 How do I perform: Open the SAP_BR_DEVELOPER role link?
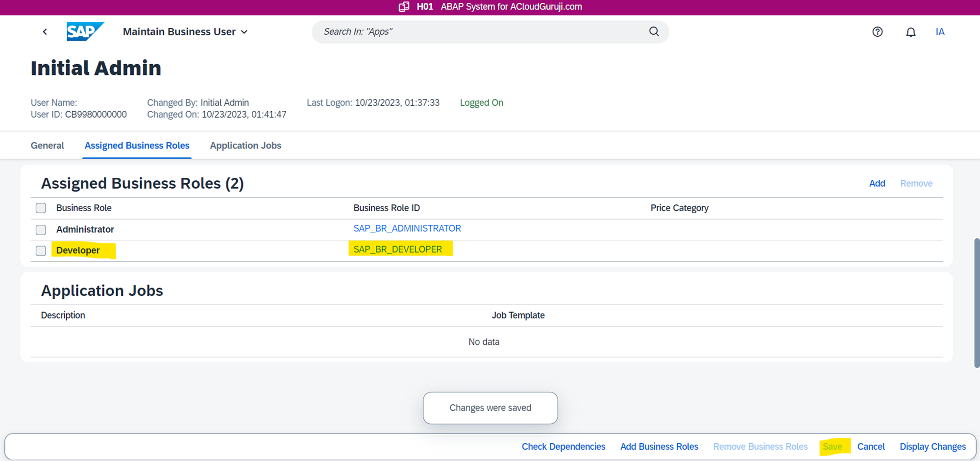coord(397,249)
